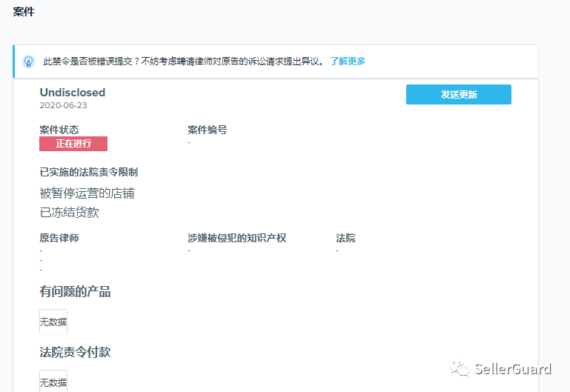Click the case date 2020-06-23

[63, 105]
